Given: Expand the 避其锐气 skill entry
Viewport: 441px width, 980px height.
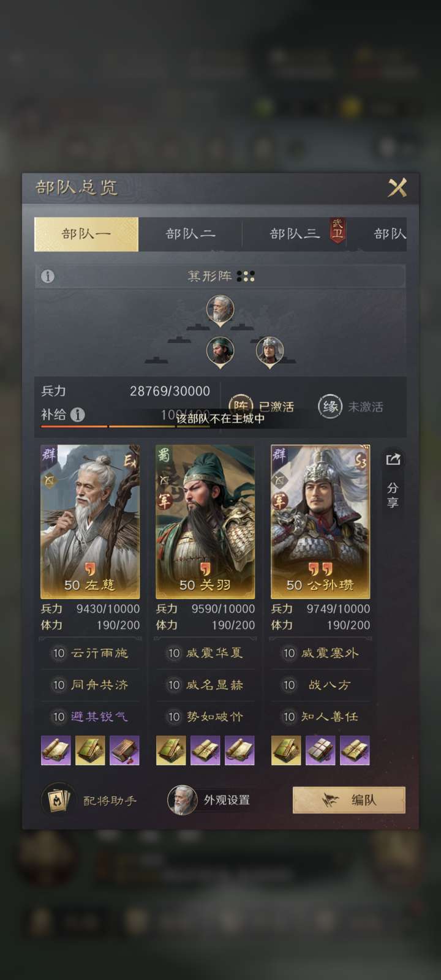Looking at the screenshot, I should tap(90, 717).
